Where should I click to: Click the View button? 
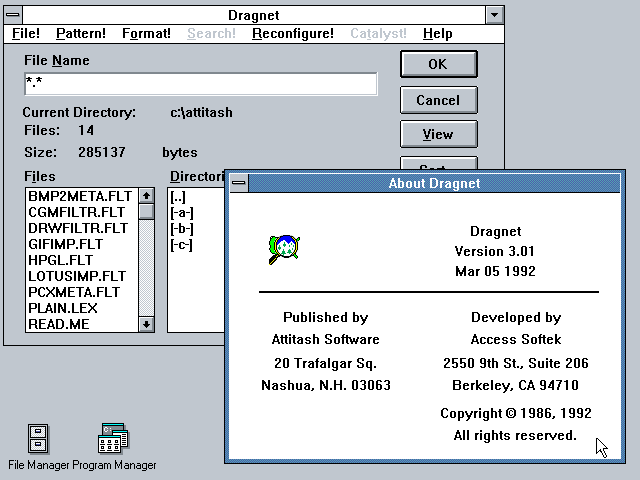tap(438, 134)
